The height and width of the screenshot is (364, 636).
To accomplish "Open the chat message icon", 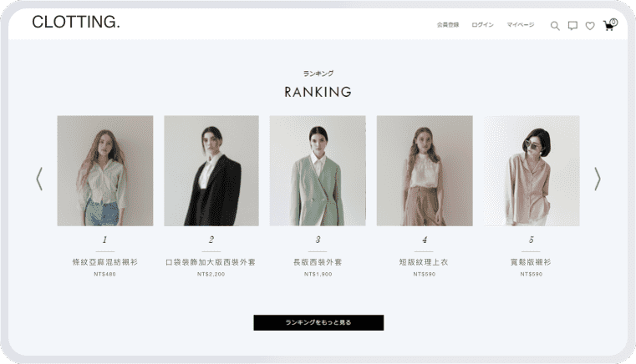I will (572, 26).
